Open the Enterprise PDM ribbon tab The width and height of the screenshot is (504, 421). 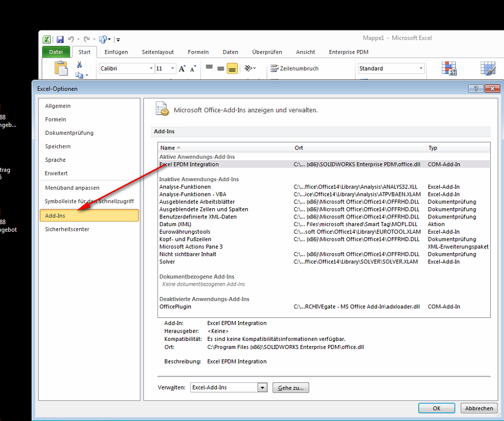click(x=348, y=52)
